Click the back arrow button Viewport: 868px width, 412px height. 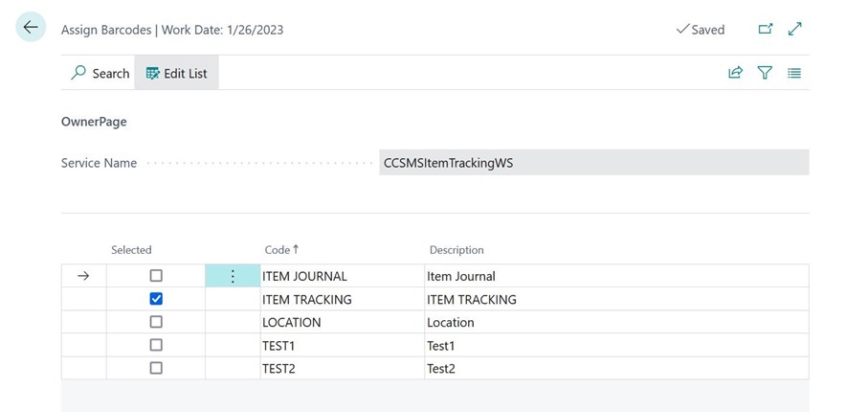click(31, 28)
